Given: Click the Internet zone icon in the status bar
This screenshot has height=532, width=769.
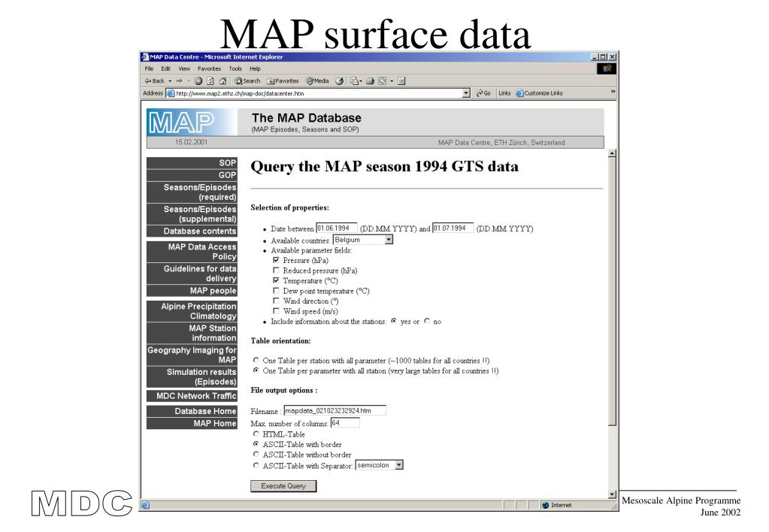Looking at the screenshot, I should tap(545, 505).
